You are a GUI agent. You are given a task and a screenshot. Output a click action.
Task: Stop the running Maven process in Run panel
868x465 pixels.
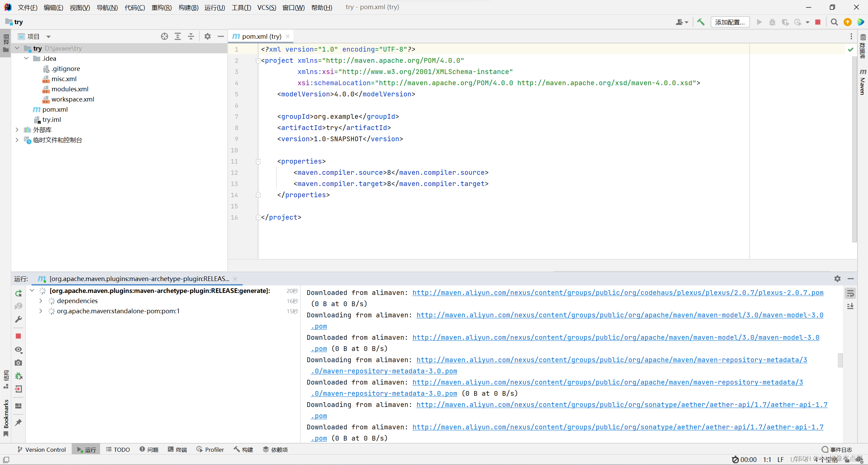pyautogui.click(x=19, y=336)
